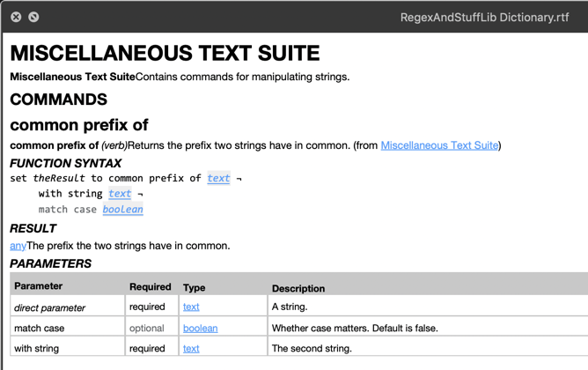Click the circular slashed icon in title bar

click(x=33, y=17)
